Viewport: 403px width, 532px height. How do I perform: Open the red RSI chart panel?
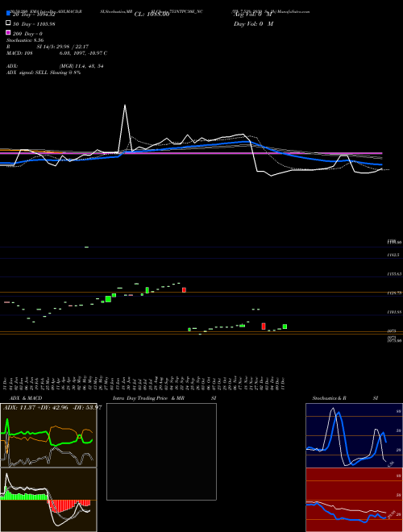(x=354, y=500)
